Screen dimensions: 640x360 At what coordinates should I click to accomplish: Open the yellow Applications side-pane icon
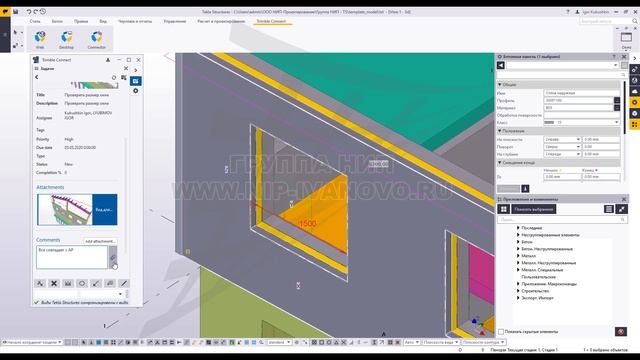pos(635,124)
